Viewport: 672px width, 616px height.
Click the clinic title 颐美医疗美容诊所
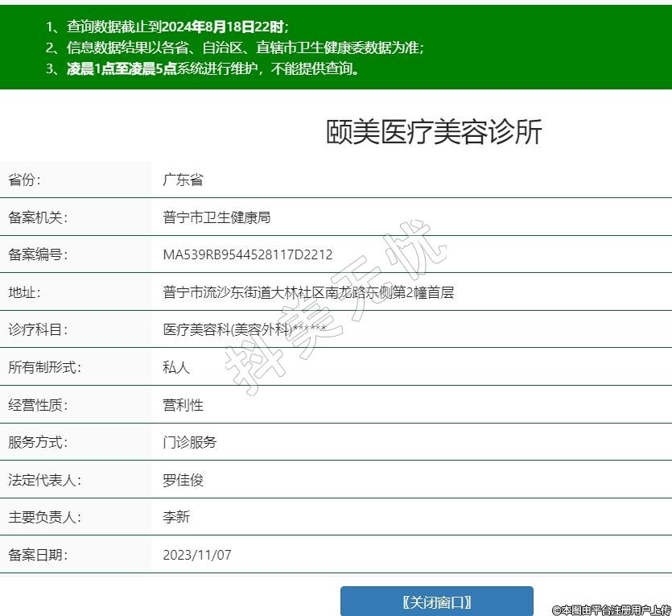434,132
